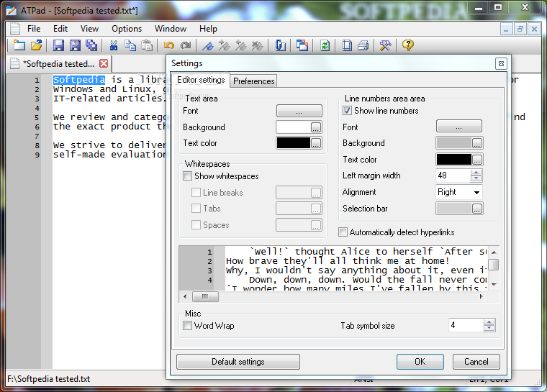Click the Redo arrow icon
This screenshot has height=392, width=547.
pyautogui.click(x=186, y=45)
